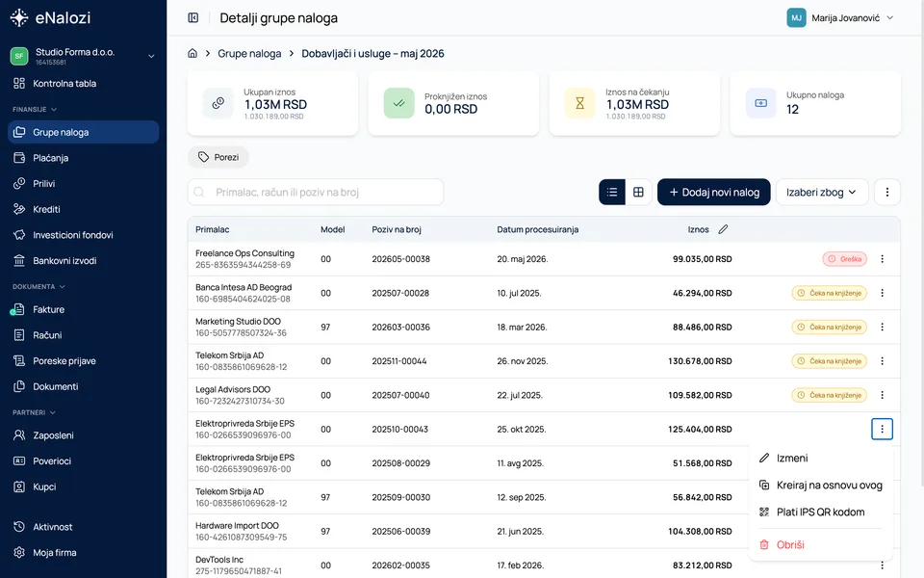Click the MJ user avatar
This screenshot has width=924, height=578.
tap(796, 17)
